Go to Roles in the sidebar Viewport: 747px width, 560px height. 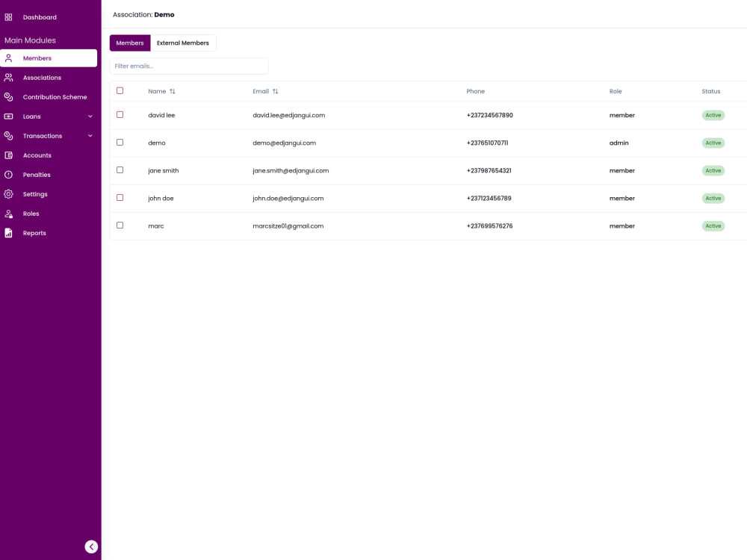click(x=31, y=214)
